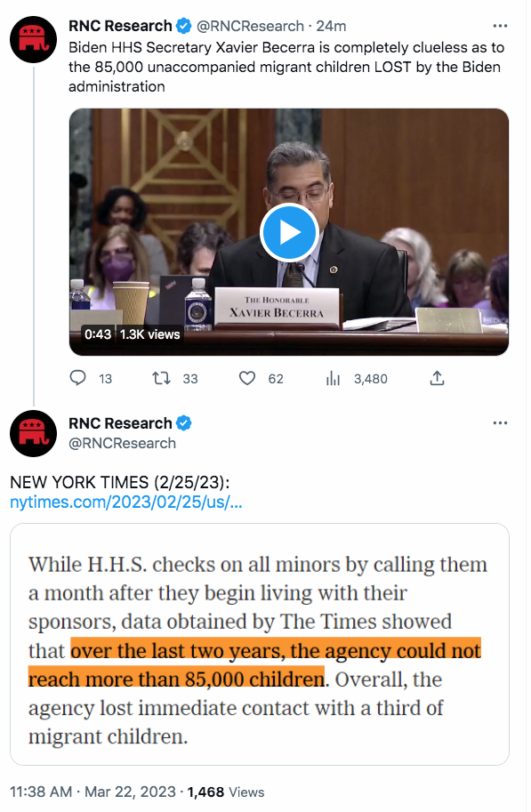Like the first tweet with heart icon
The height and width of the screenshot is (812, 531).
247,379
